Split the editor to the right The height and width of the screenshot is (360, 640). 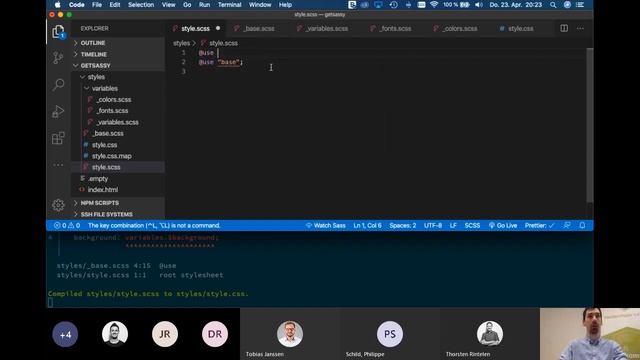(x=564, y=28)
